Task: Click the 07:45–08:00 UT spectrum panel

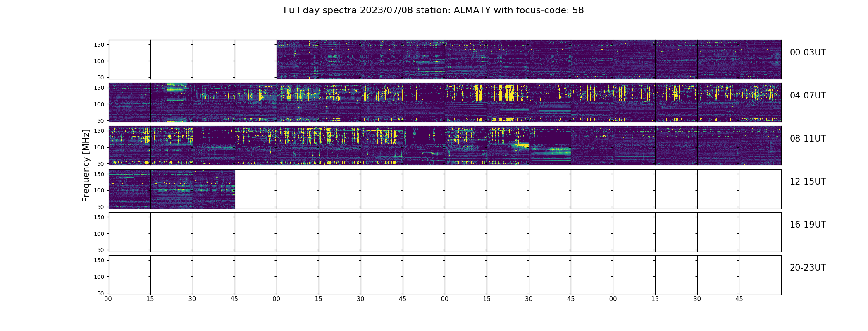Action: point(760,103)
